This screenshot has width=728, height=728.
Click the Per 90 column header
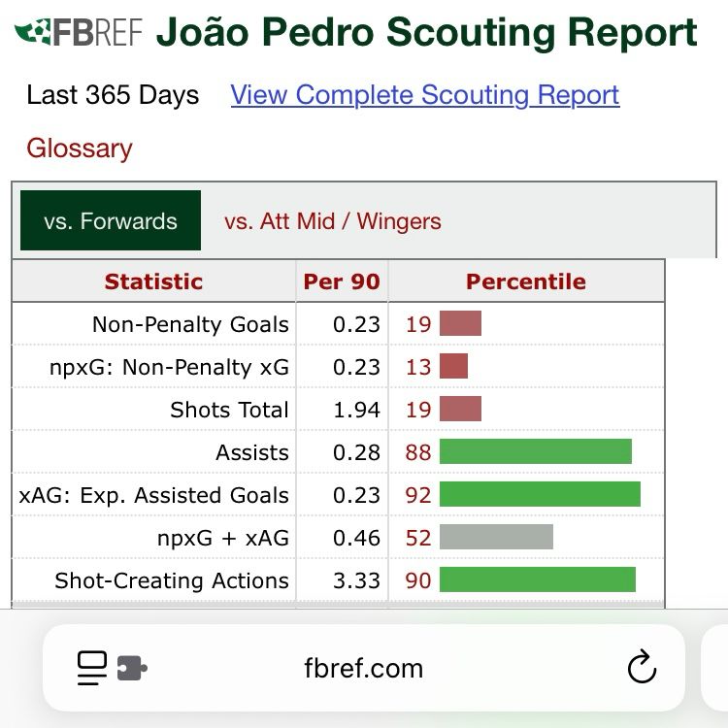point(342,281)
